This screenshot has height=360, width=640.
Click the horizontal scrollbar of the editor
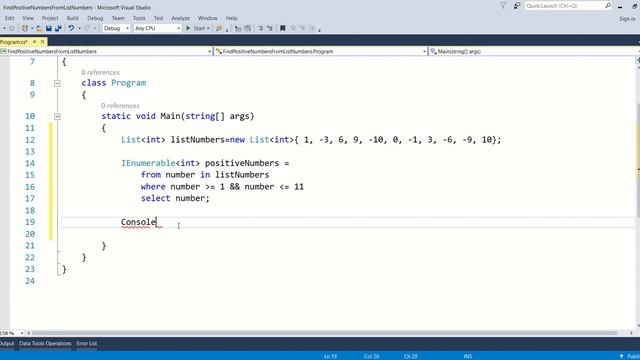tap(324, 333)
